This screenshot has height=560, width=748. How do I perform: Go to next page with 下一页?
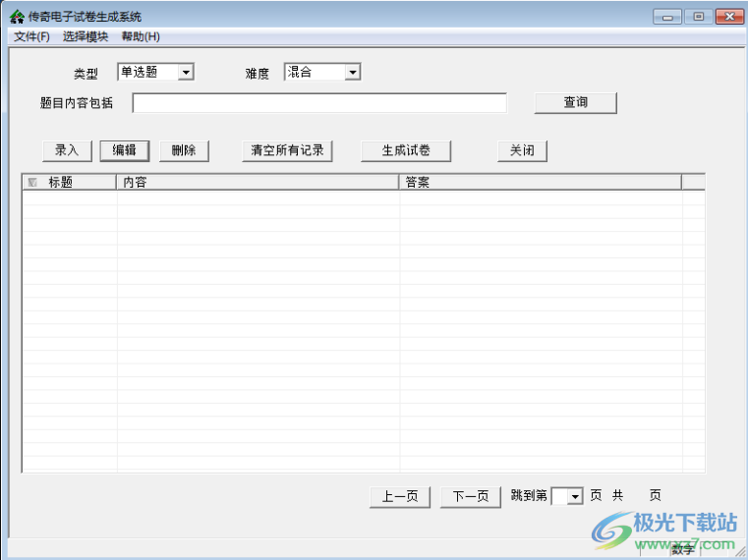[x=471, y=496]
